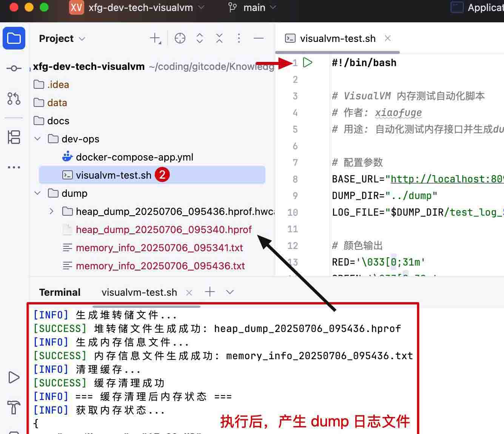Click the LOG_FILE line in editor
Screen dimensions: 504x434
[418, 212]
